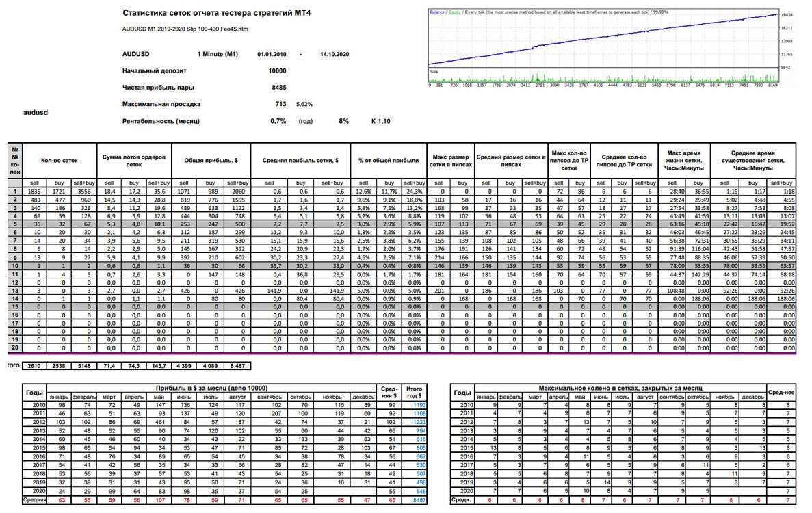Click the red May average '107'
This screenshot has width=812, height=513.
point(160,500)
